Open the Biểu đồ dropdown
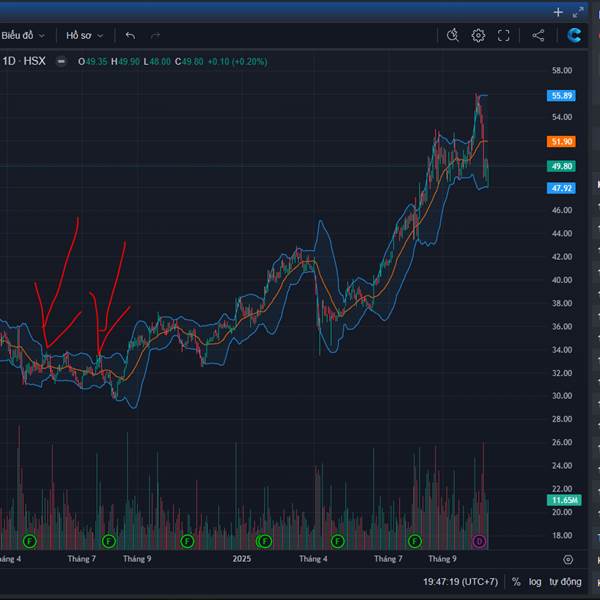This screenshot has height=600, width=600. pos(23,35)
